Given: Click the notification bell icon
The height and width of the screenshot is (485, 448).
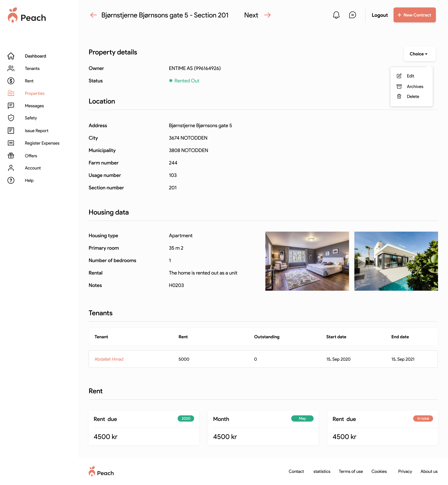Looking at the screenshot, I should (x=336, y=15).
